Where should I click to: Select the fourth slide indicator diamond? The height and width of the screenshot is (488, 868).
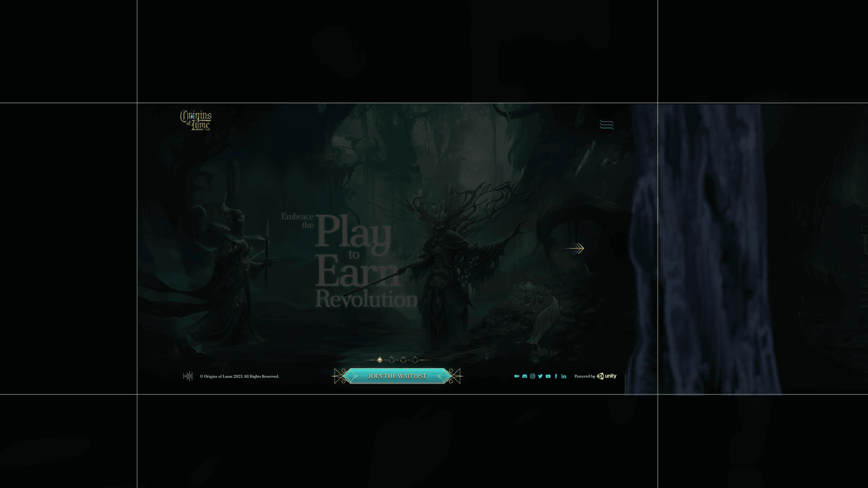(415, 360)
